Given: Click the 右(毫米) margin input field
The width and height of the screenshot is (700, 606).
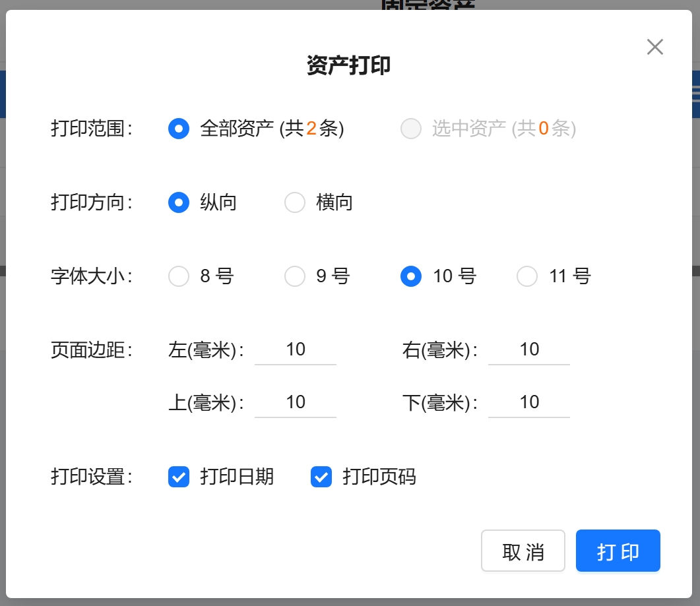Looking at the screenshot, I should point(529,349).
